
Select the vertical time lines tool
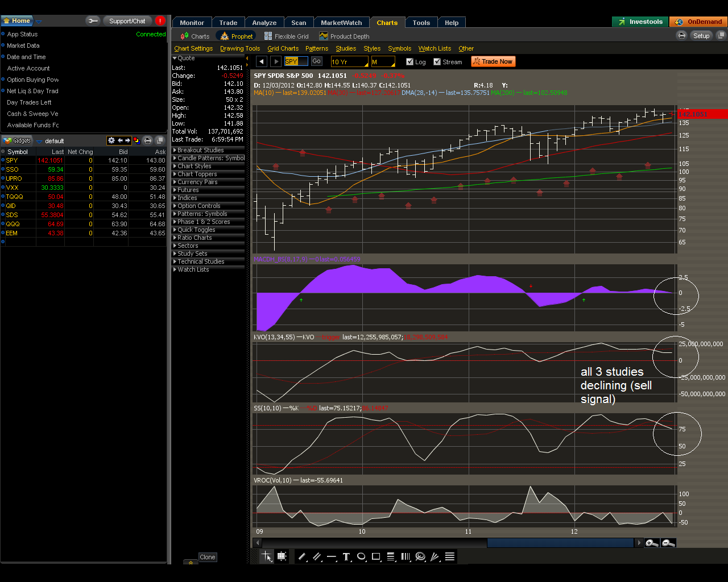(406, 556)
